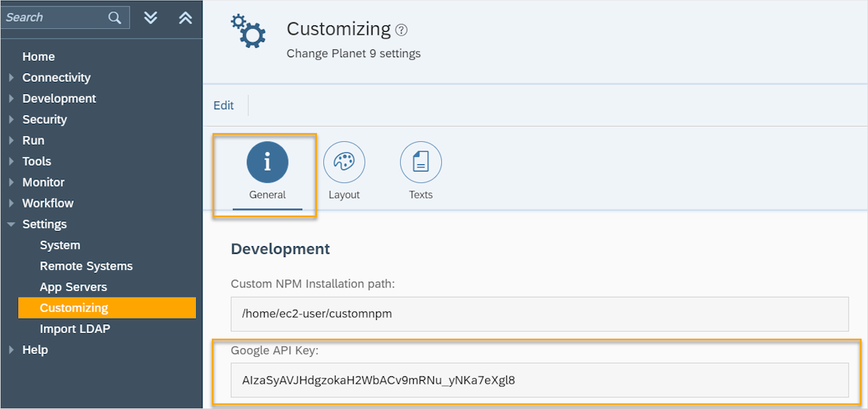Screen dimensions: 868x409
Task: Open Import LDAP settings page
Action: tap(75, 329)
